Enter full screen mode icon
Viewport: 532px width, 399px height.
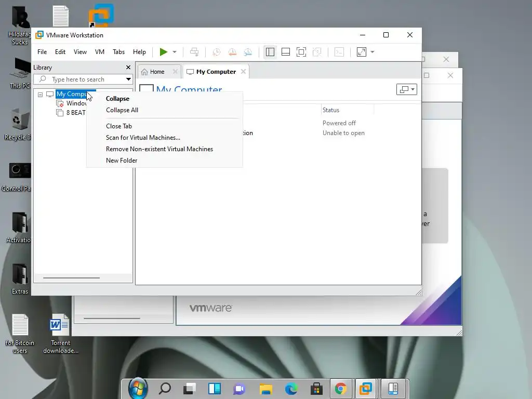(x=301, y=52)
